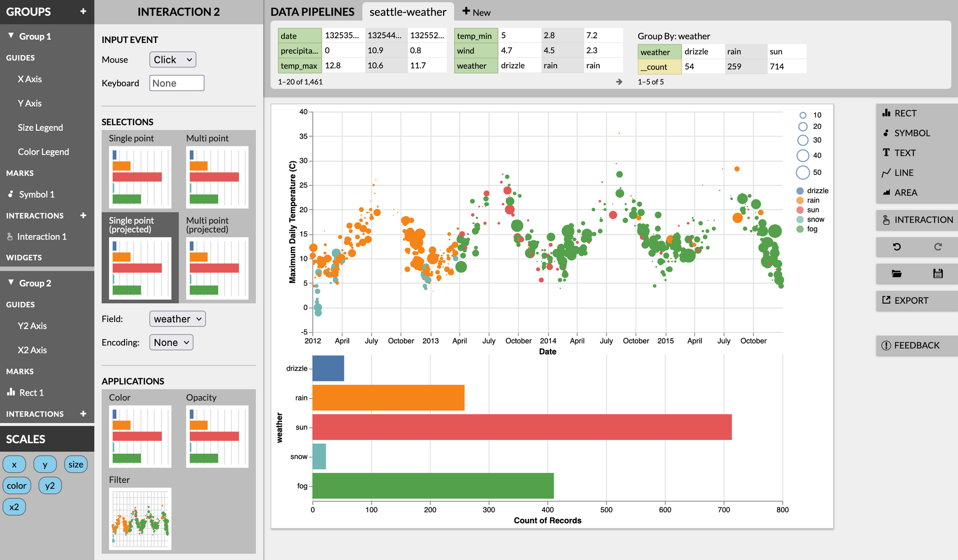
Task: Add a new group with plus
Action: 83,11
